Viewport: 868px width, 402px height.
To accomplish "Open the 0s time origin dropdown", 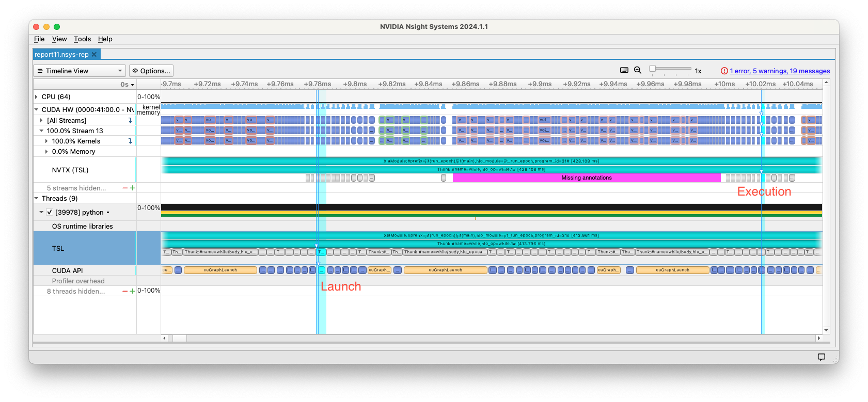I will pyautogui.click(x=127, y=84).
